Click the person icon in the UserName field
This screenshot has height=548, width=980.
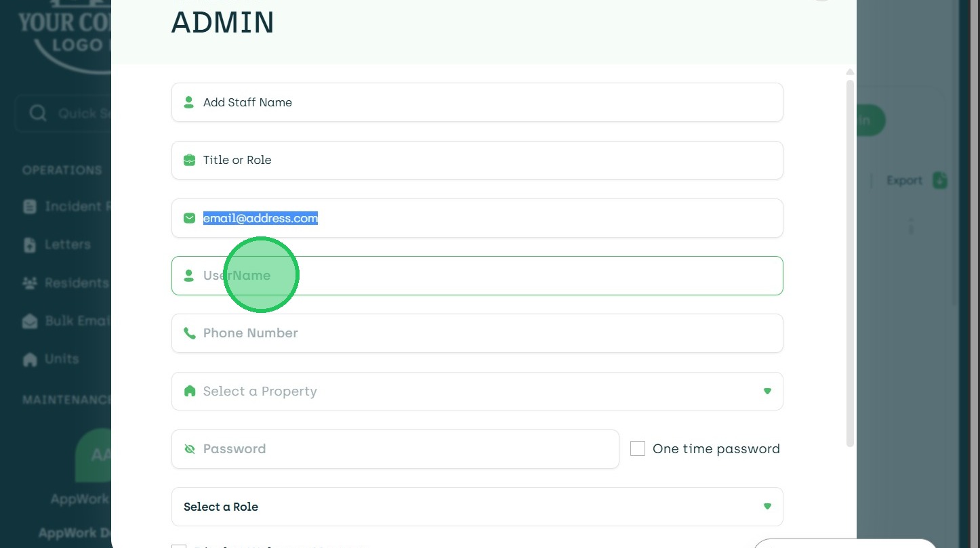point(189,276)
